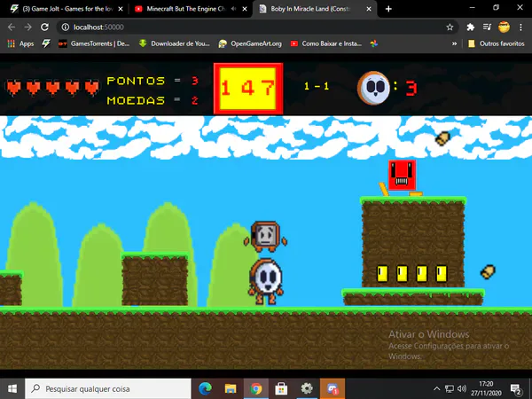This screenshot has width=532, height=399.
Task: Open the Chrome profile avatar
Action: point(504,27)
